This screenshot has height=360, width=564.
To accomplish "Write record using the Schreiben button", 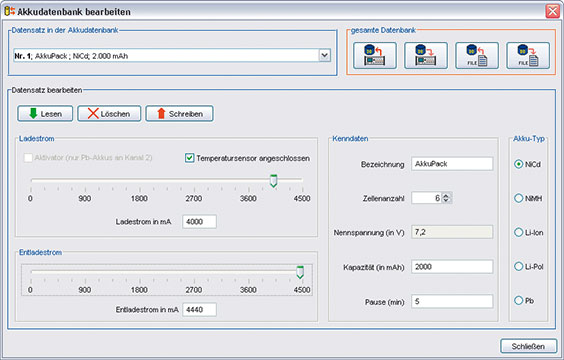I will coord(179,114).
